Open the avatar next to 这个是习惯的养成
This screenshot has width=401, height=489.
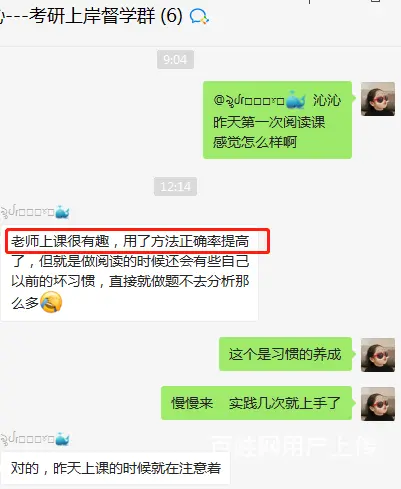pyautogui.click(x=378, y=355)
